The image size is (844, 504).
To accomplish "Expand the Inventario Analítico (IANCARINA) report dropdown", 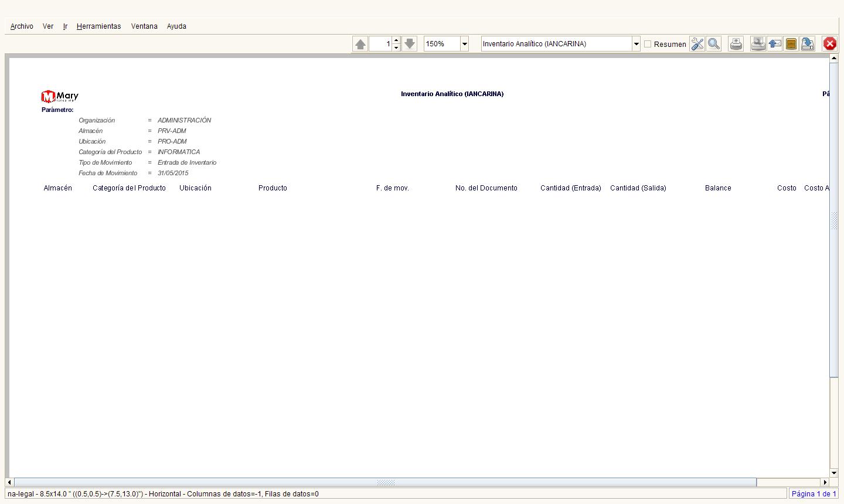I will point(636,44).
